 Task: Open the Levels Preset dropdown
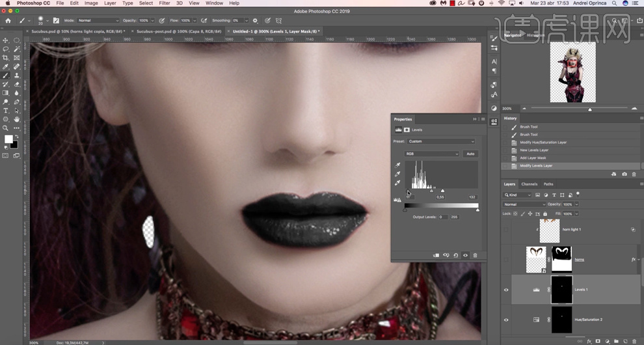click(x=442, y=141)
